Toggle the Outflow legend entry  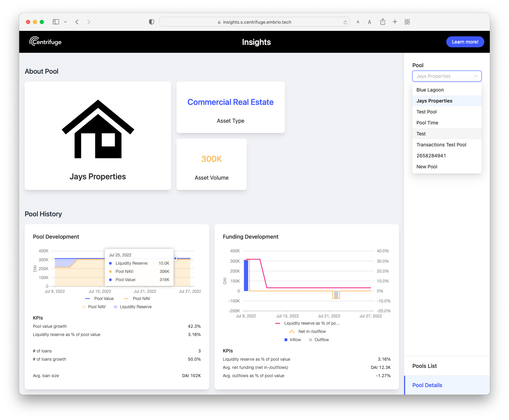point(319,339)
